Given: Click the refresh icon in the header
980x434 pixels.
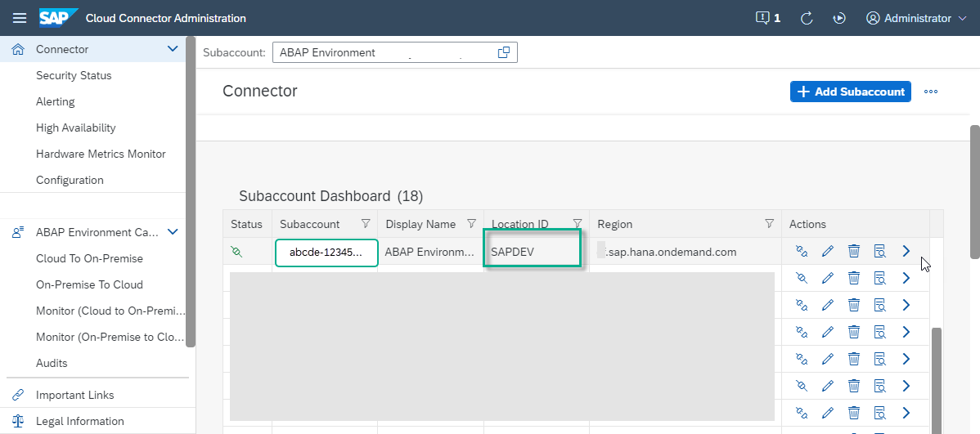Looking at the screenshot, I should pyautogui.click(x=807, y=18).
